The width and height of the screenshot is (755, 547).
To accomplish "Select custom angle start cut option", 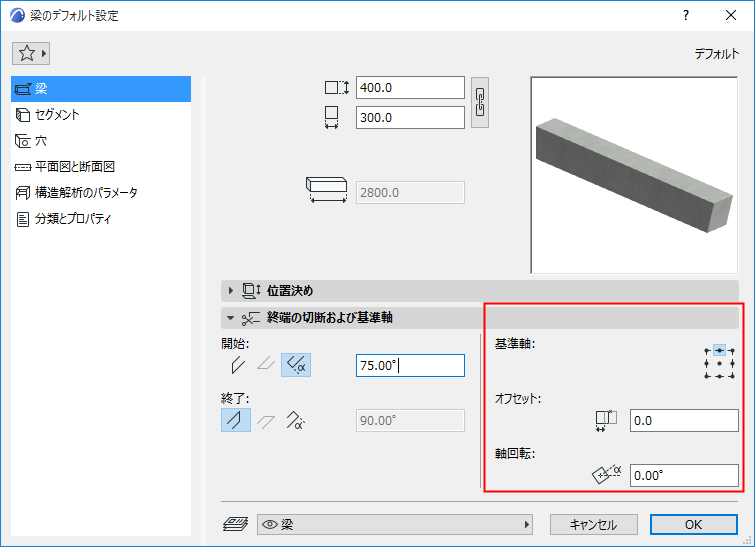I will [296, 365].
